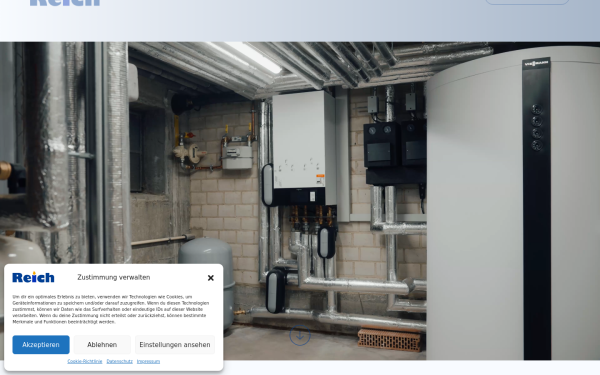Open Einstellungen ansehen
Screen dimensions: 600x375
click(175, 344)
